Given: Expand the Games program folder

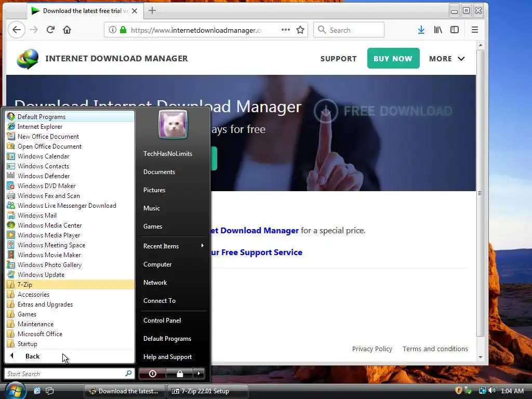Looking at the screenshot, I should point(70,314).
